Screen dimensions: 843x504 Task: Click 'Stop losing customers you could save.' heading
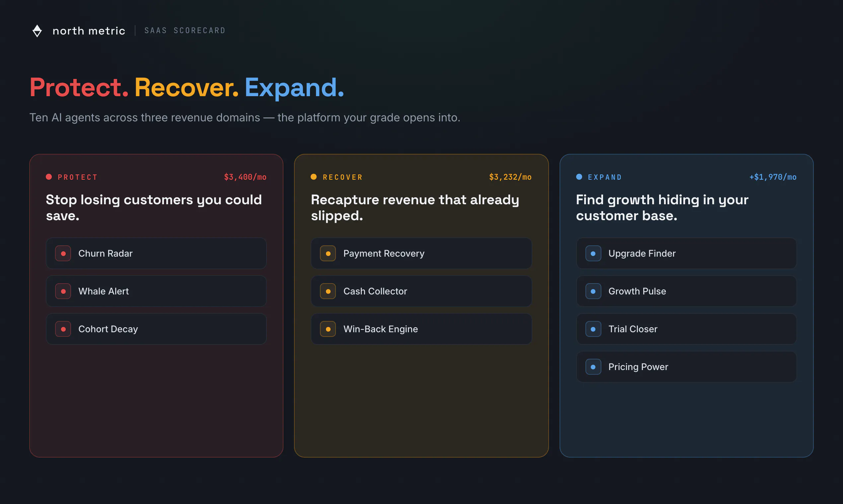pos(154,208)
